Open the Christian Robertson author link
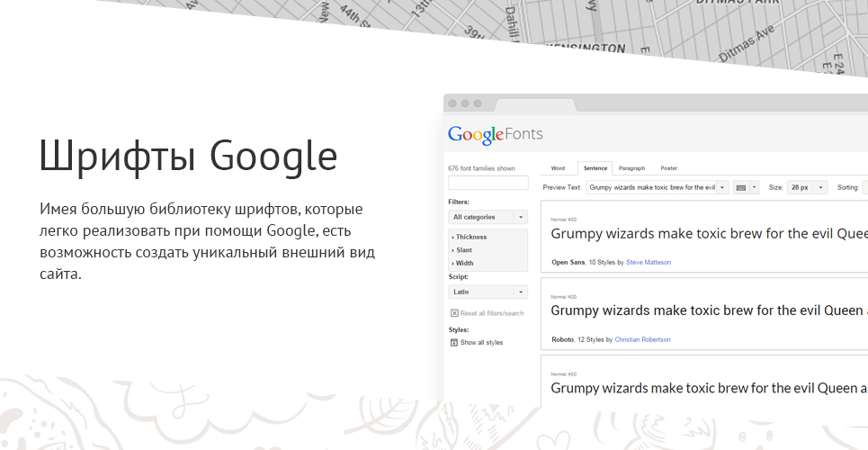Viewport: 868px width, 450px height. pyautogui.click(x=642, y=339)
